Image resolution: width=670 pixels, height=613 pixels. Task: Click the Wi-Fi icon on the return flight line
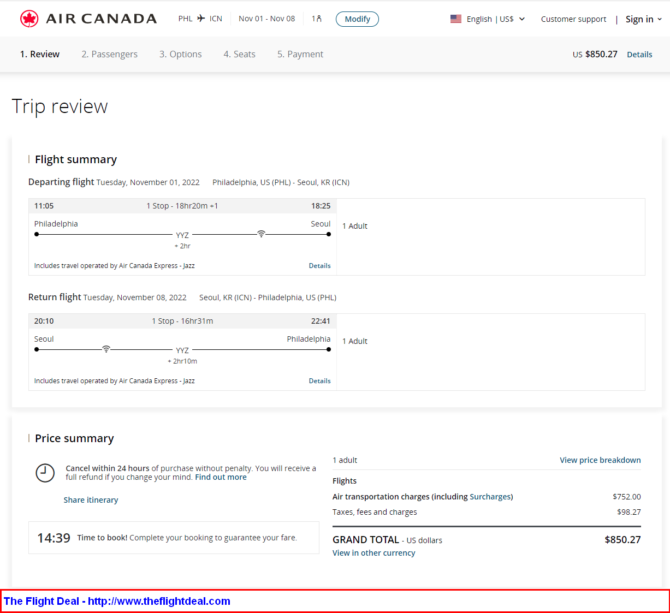point(106,349)
